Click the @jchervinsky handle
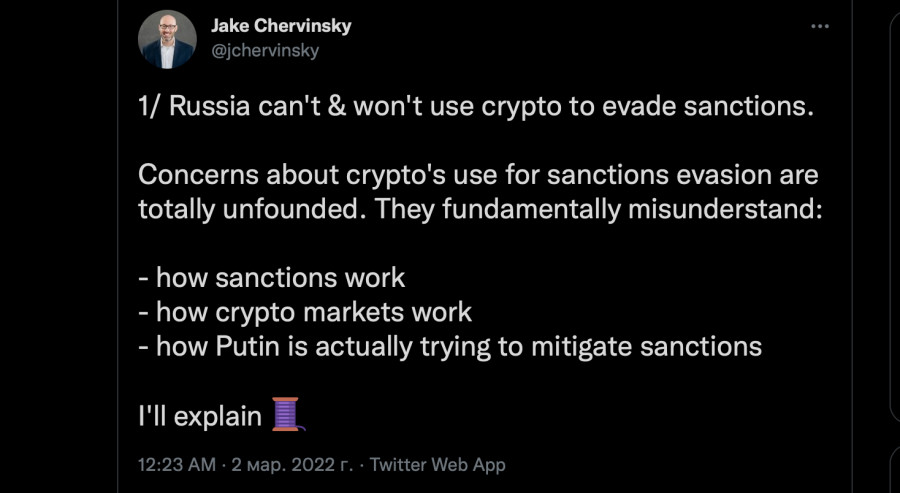The image size is (900, 493). [x=265, y=51]
